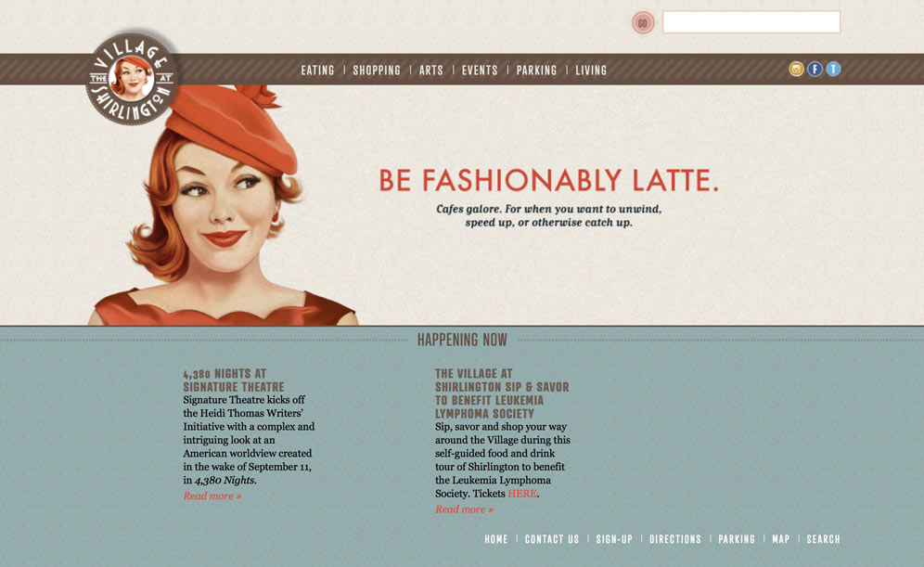Click the Village at Shirlington logo badge

point(132,78)
